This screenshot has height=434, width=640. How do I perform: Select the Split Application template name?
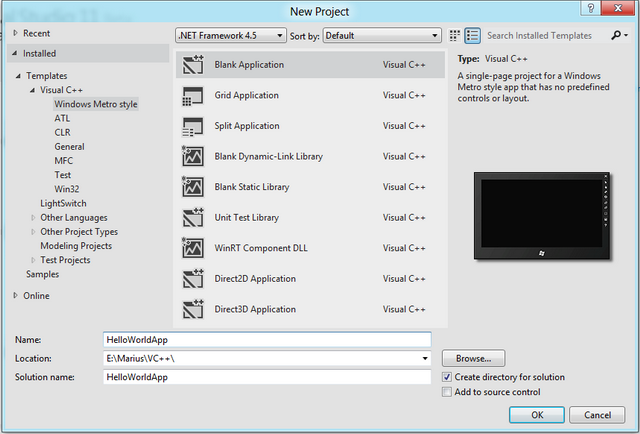pyautogui.click(x=247, y=126)
